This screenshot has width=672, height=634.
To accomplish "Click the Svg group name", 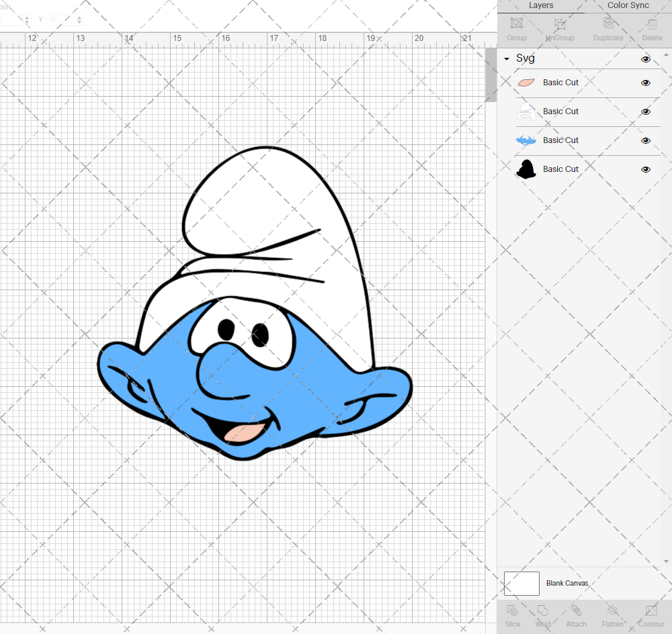I will point(526,58).
